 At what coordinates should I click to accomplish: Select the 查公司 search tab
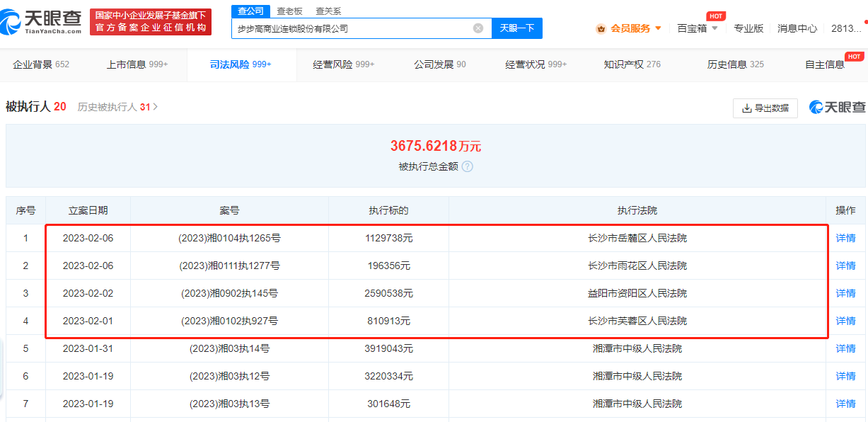pos(250,11)
